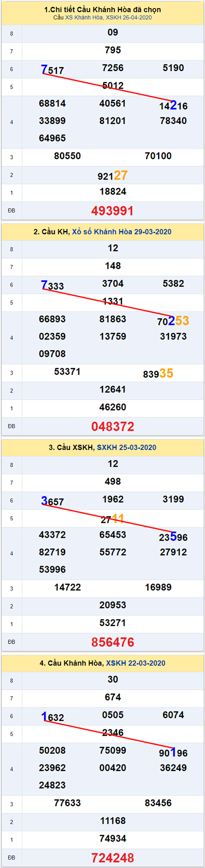Click first prize 74934

pos(113,839)
